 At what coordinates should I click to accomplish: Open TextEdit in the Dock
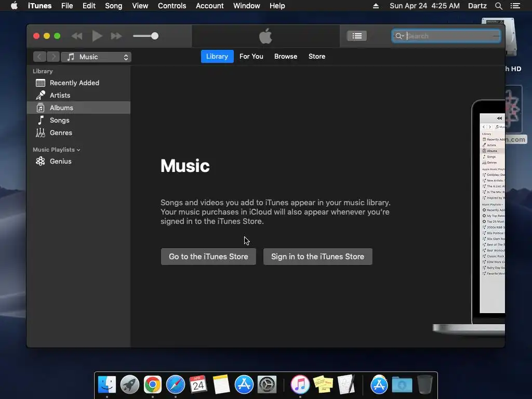point(346,384)
